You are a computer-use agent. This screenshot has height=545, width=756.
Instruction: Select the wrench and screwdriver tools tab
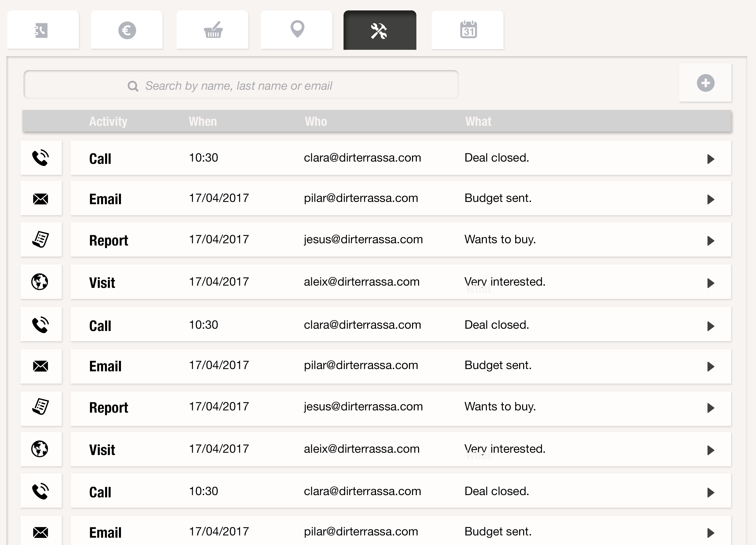(380, 30)
